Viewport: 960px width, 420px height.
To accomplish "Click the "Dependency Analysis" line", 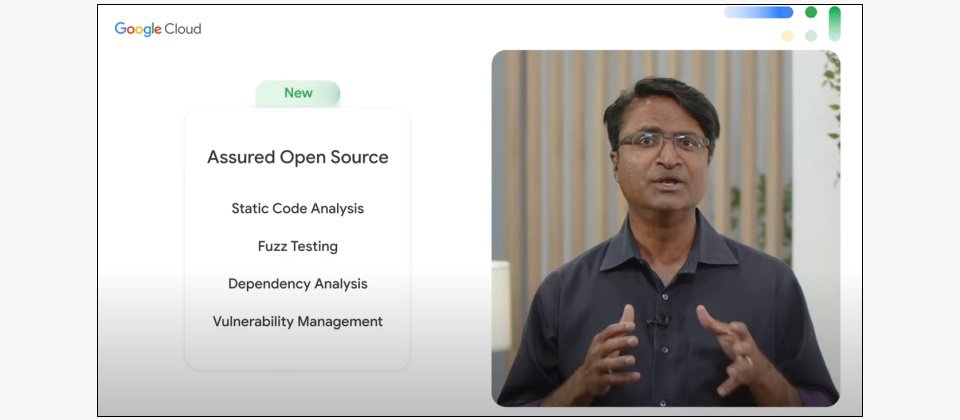I will coord(298,283).
